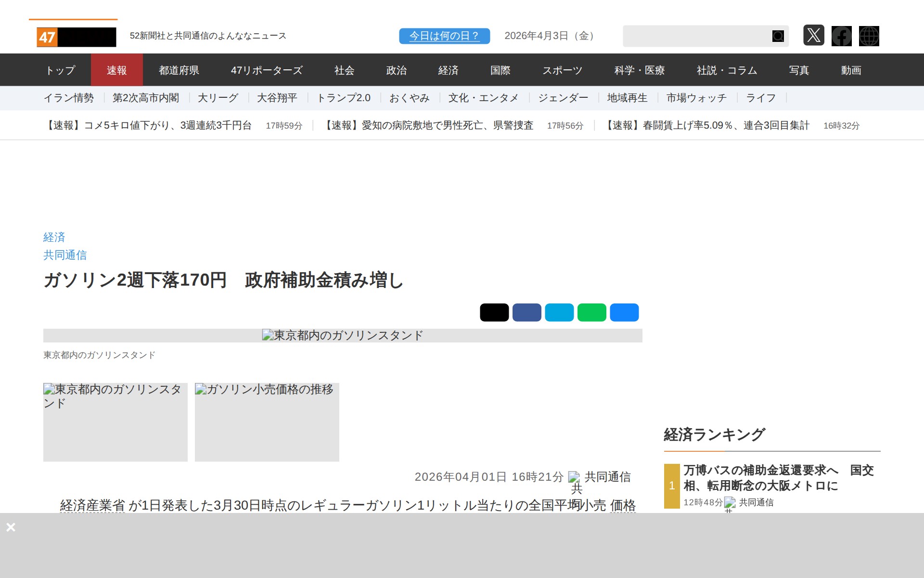Click the 47 site logo
924x578 pixels.
coord(76,37)
